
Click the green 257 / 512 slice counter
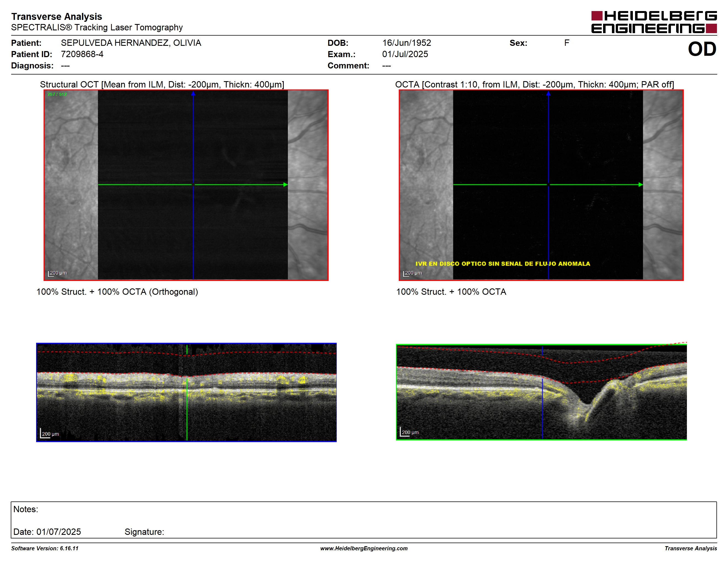tap(57, 94)
